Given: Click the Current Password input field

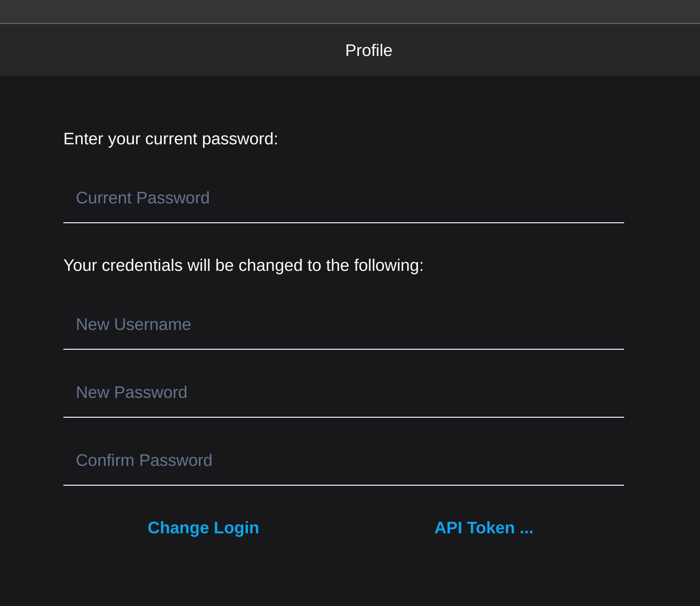Looking at the screenshot, I should [x=344, y=198].
